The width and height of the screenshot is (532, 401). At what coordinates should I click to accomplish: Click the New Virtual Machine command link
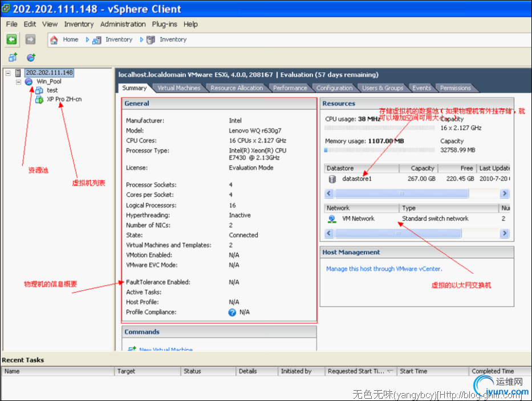166,350
